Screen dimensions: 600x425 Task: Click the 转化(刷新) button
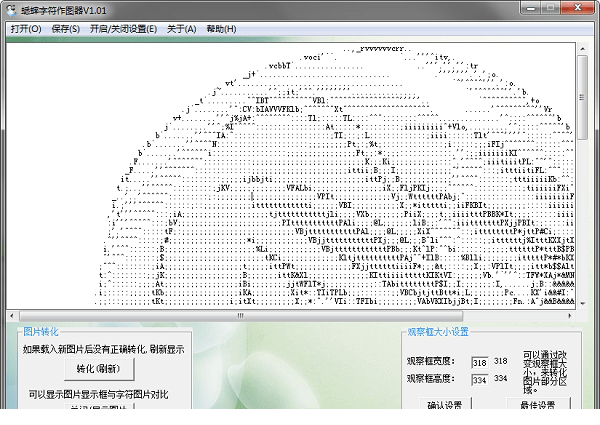coord(99,369)
